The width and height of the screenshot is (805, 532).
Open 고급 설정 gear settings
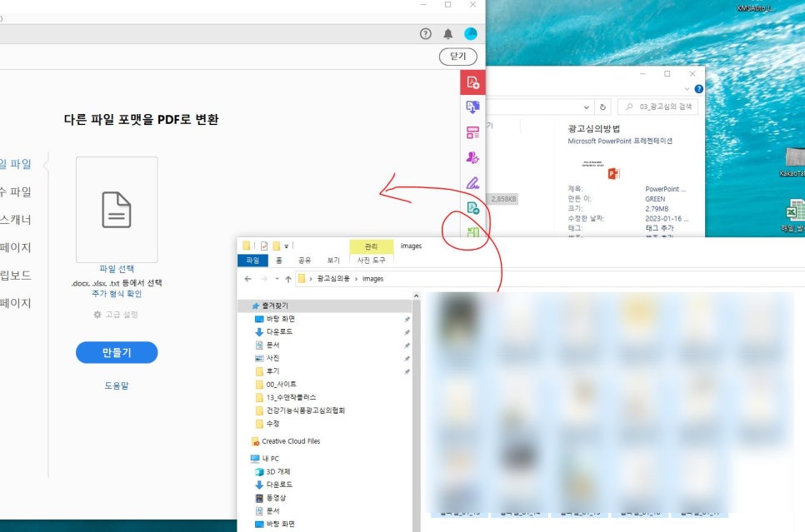point(116,315)
